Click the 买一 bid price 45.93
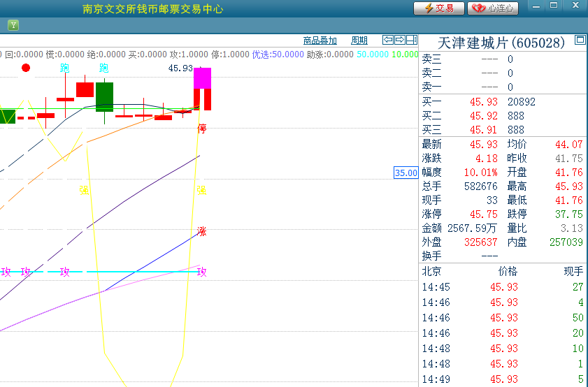 pos(484,102)
